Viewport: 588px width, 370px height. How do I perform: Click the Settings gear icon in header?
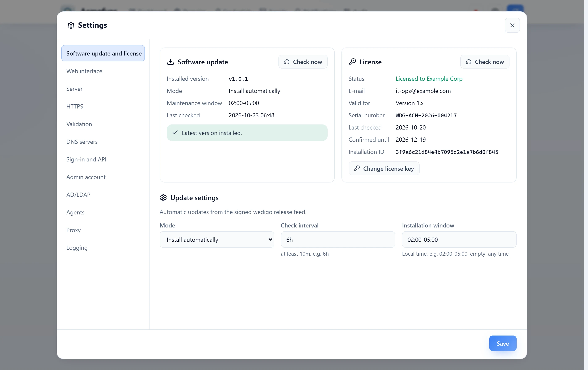(71, 25)
